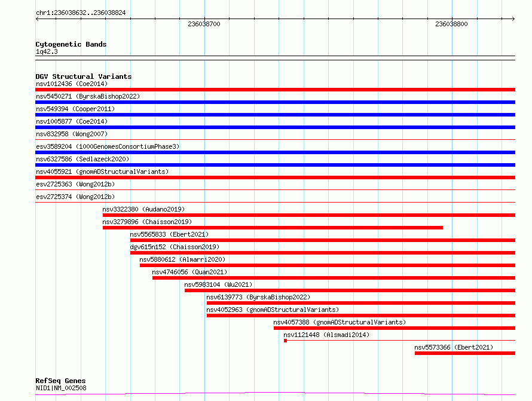
Task: Click the red bar under nsv3322380
Action: coord(309,215)
